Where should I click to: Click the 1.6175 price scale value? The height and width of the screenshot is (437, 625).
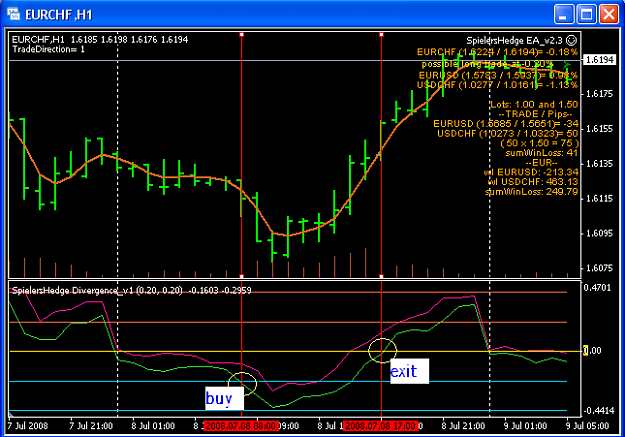[599, 94]
